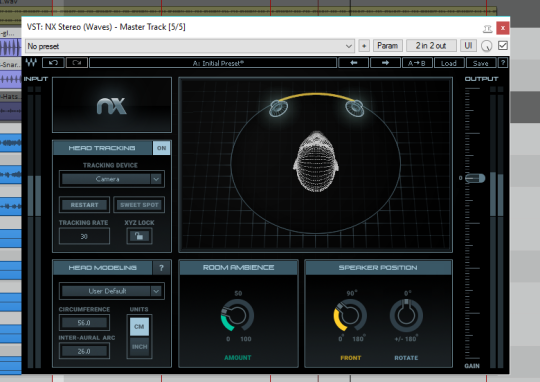Image resolution: width=540 pixels, height=382 pixels.
Task: Toggle the XYZ Lock padlock
Action: [x=139, y=236]
